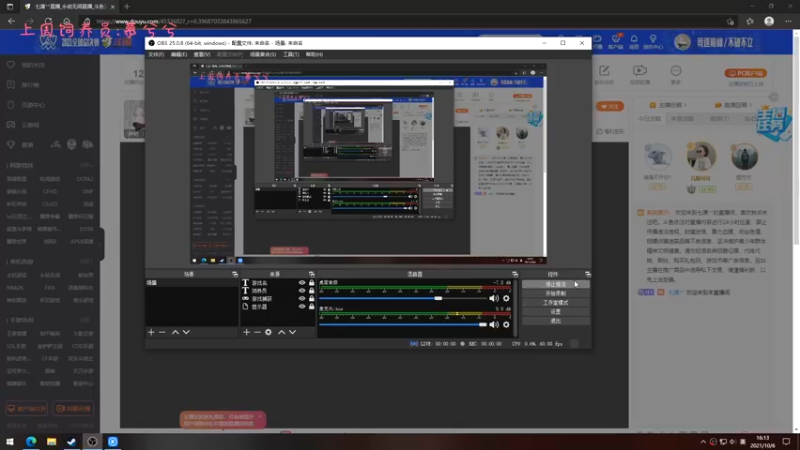
Task: Click the browser address bar
Action: click(398, 21)
